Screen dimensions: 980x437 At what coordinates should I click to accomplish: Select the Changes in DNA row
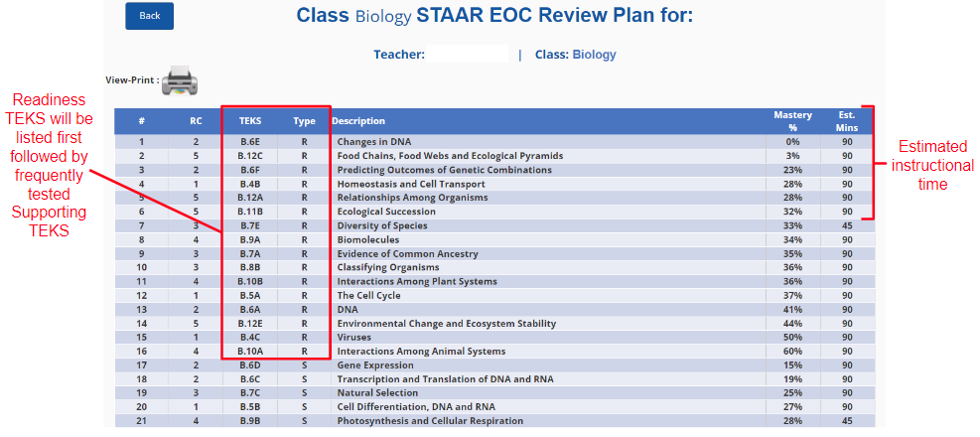(494, 142)
